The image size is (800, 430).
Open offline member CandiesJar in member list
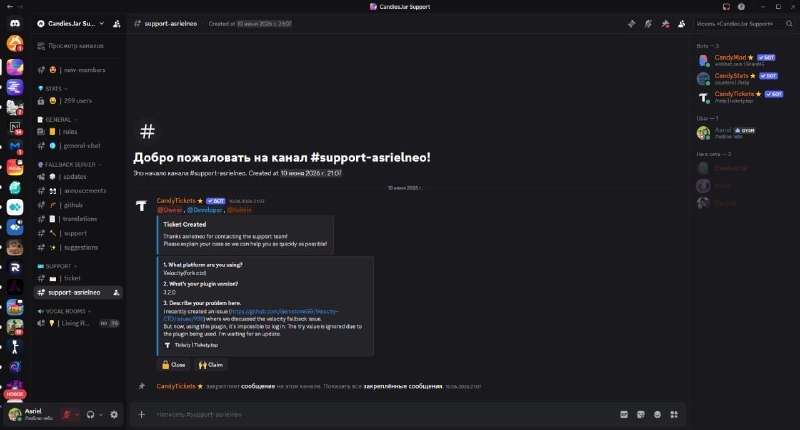pyautogui.click(x=741, y=168)
